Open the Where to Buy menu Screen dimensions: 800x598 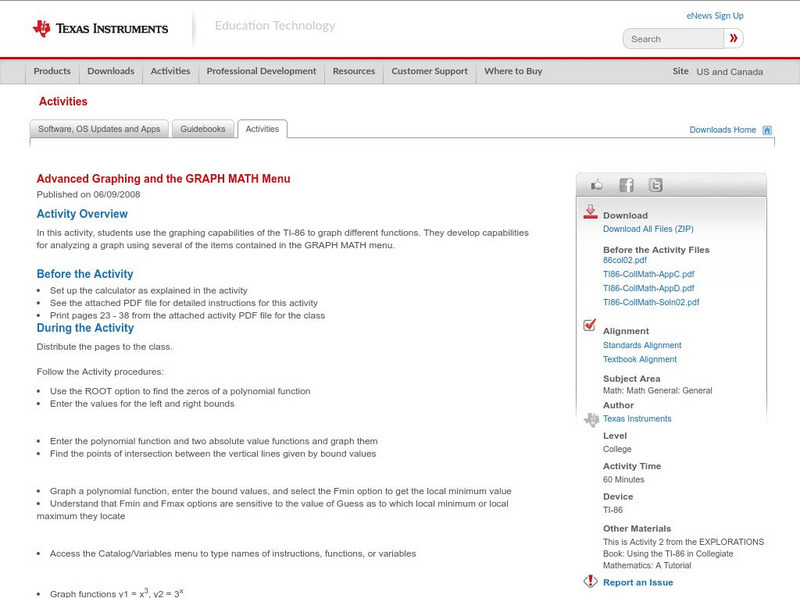(x=513, y=71)
